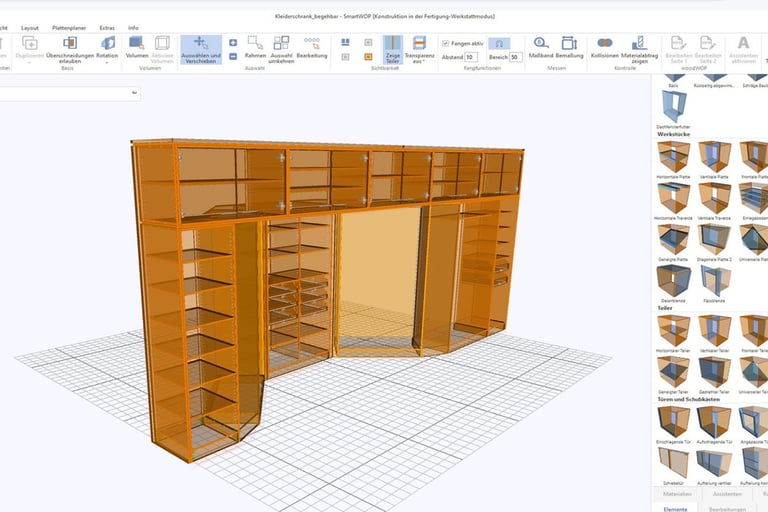Pick the Vertikale Traverse workpiece

point(714,201)
